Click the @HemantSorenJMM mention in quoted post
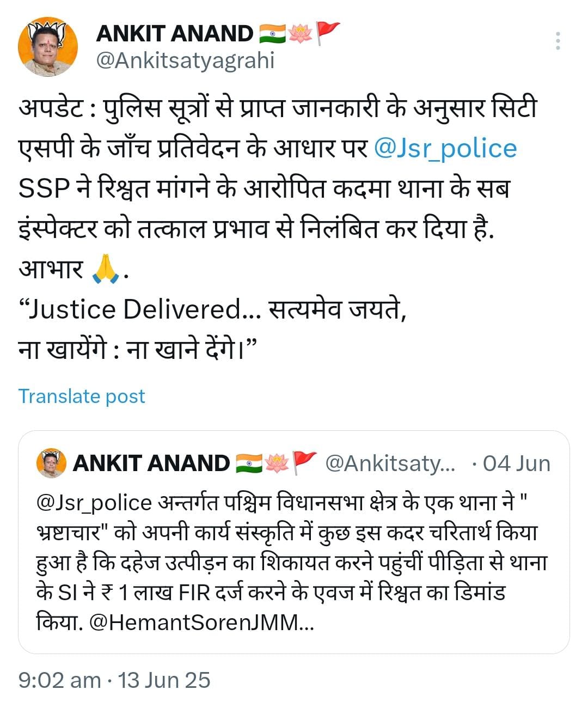Viewport: 588px width, 708px height. tap(201, 622)
